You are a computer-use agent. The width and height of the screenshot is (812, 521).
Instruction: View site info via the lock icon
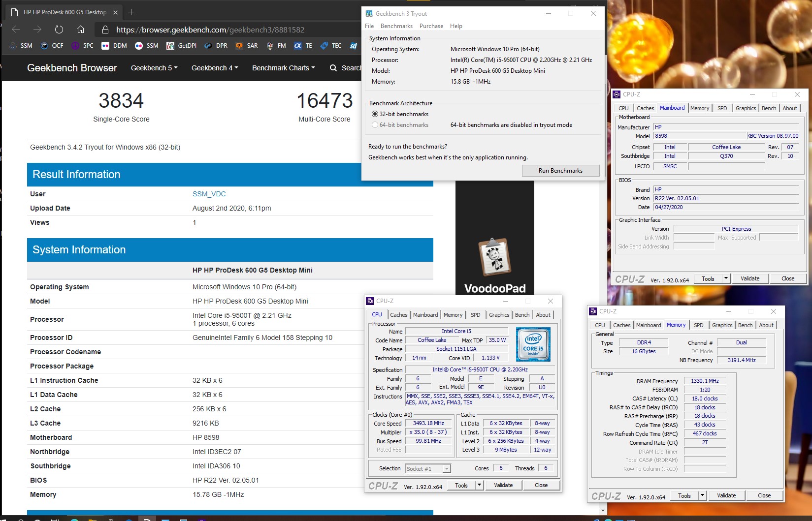pyautogui.click(x=105, y=30)
